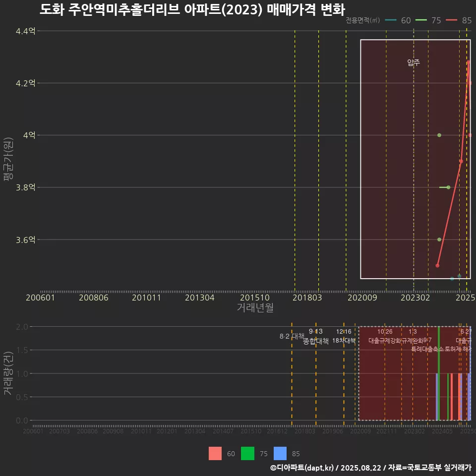The image size is (476, 476).
Task: Click the 3.8억 y-axis label
Action: [25, 187]
